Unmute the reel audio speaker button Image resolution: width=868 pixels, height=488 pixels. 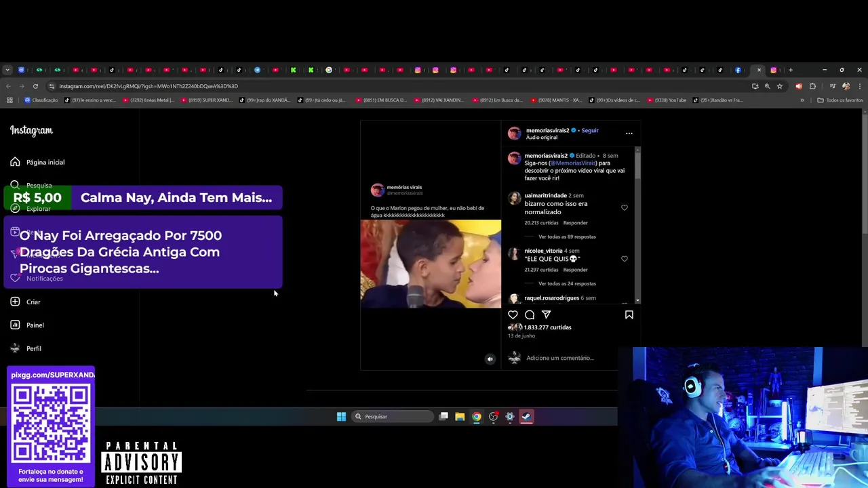(490, 359)
